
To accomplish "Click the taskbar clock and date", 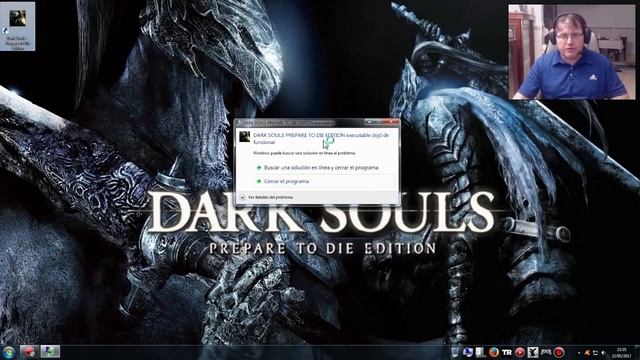I will coord(622,353).
